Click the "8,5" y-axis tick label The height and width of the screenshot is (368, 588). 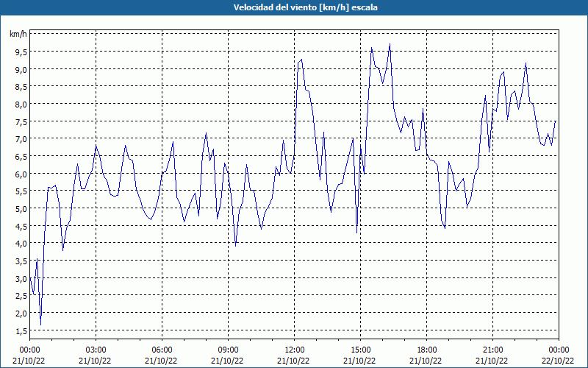tap(21, 87)
